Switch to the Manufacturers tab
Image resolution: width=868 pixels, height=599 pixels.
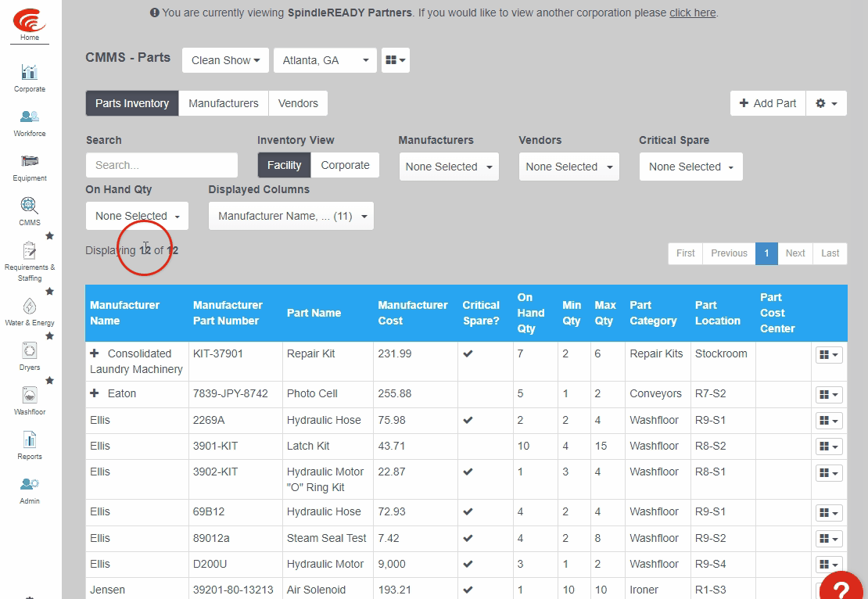[223, 103]
